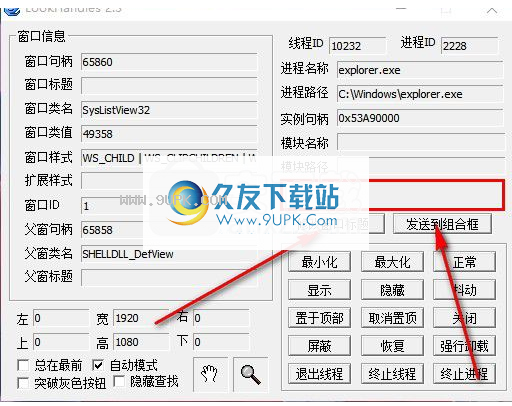Click the 上 coordinate field
This screenshot has height=406, width=512.
pyautogui.click(x=61, y=342)
